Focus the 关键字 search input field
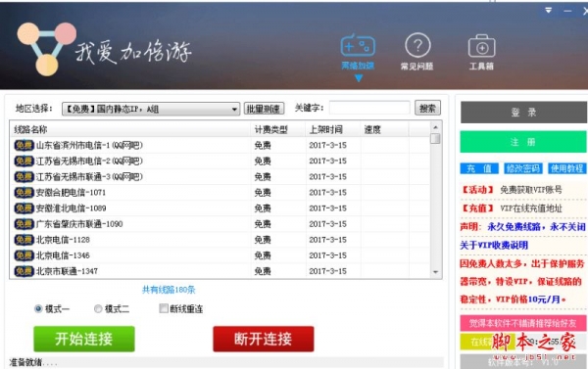This screenshot has height=369, width=588. click(369, 108)
